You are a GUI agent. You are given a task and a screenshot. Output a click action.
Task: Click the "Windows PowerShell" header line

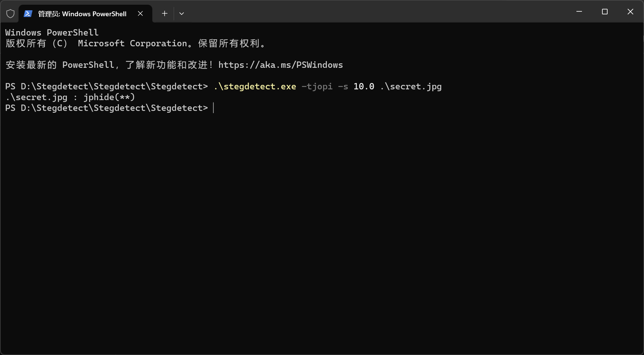click(x=52, y=33)
